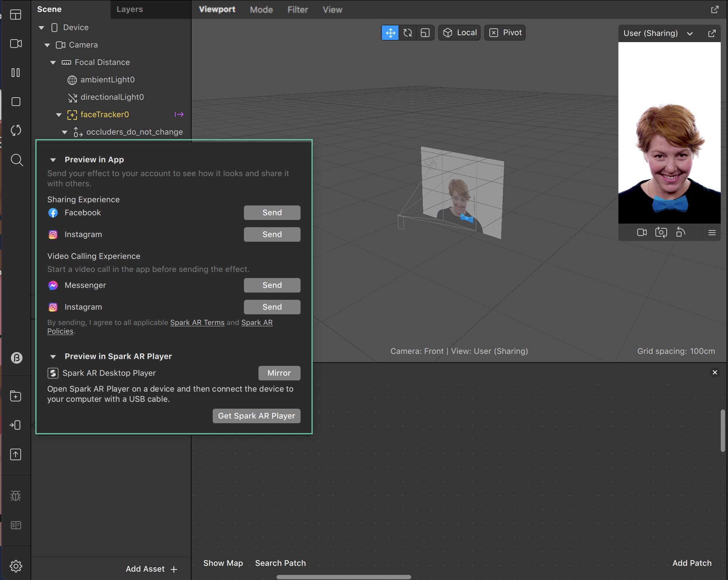
Task: Collapse the faceTracker0 tree node
Action: (x=59, y=115)
